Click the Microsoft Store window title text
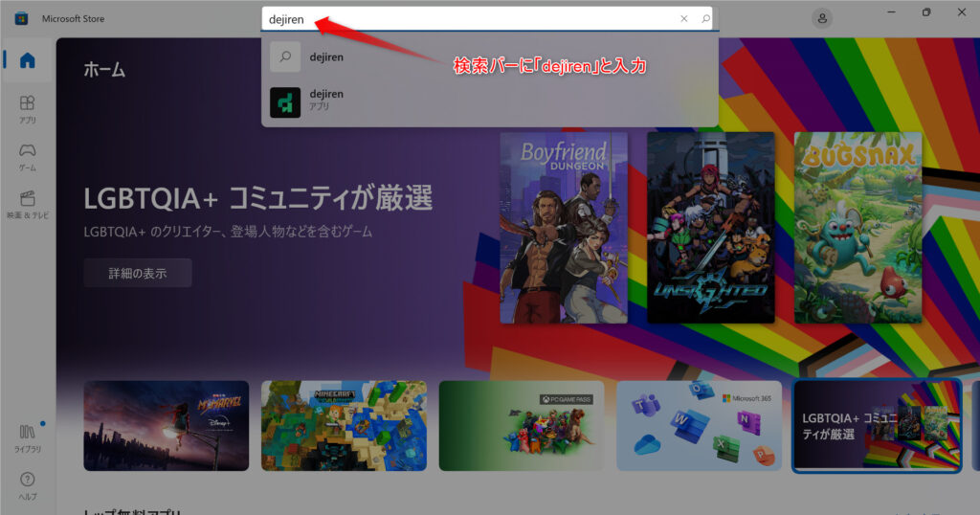Screen dimensions: 980x515 73,19
